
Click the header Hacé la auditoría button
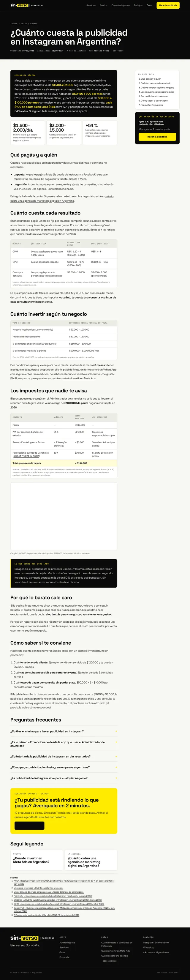[168, 5]
